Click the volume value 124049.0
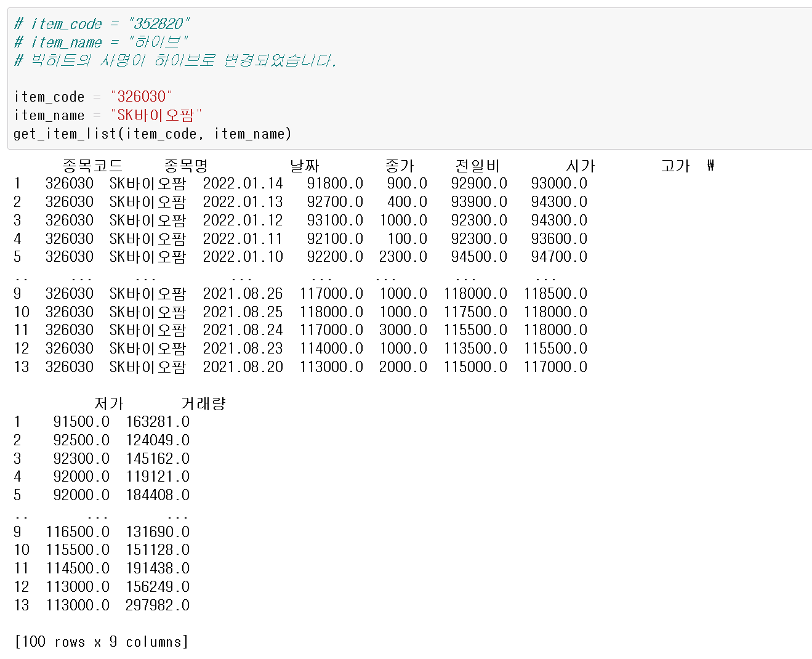Viewport: 812px width, 659px height. [x=158, y=440]
